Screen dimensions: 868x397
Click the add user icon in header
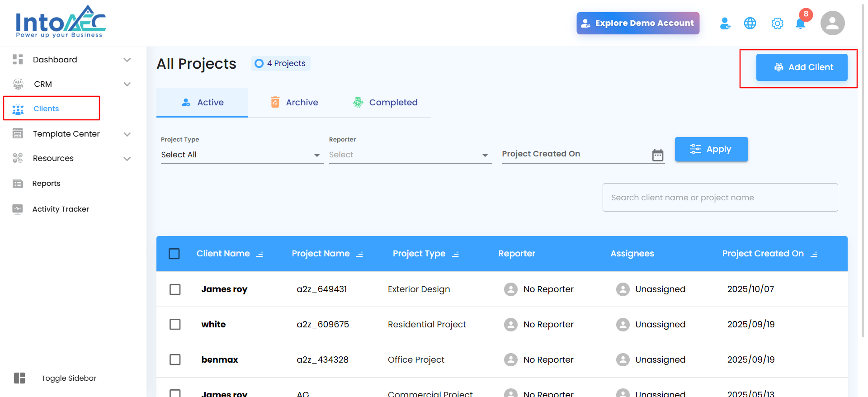click(725, 24)
